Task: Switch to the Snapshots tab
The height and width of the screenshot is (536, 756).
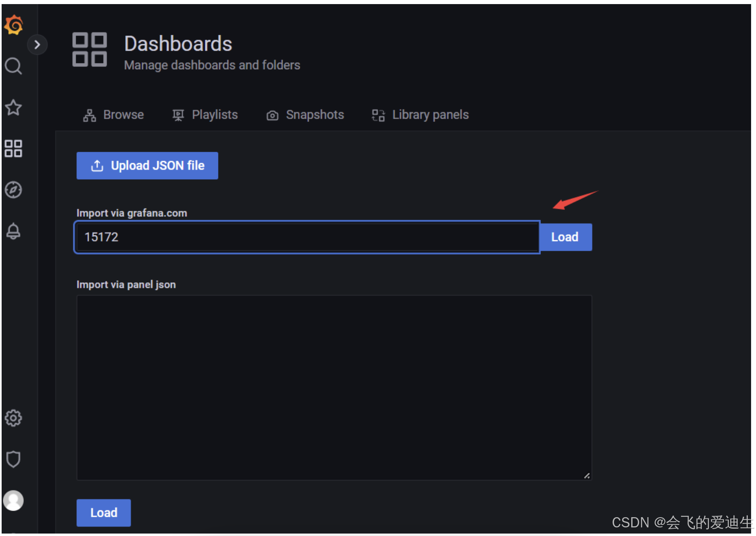Action: [305, 115]
